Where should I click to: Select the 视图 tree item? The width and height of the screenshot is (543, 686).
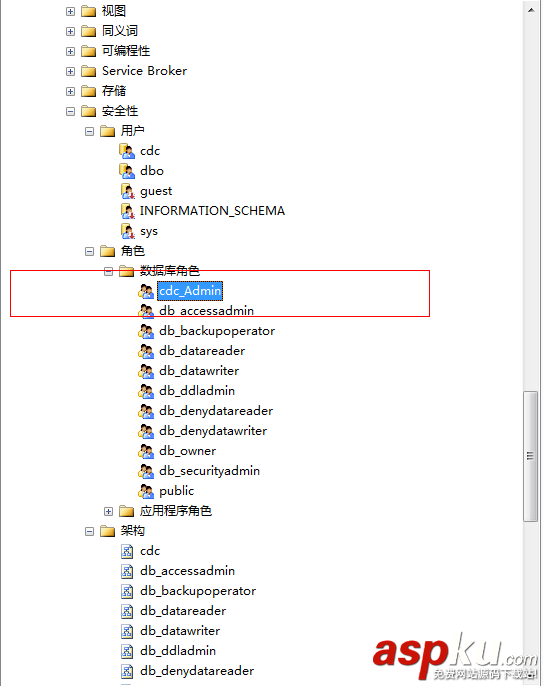(x=114, y=11)
